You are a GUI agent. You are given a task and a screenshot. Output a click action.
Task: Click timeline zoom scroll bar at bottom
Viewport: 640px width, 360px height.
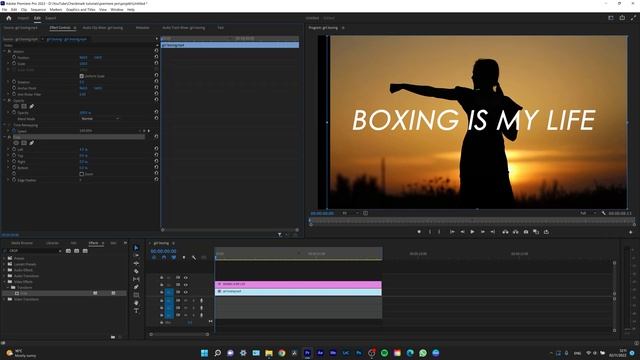(179, 334)
